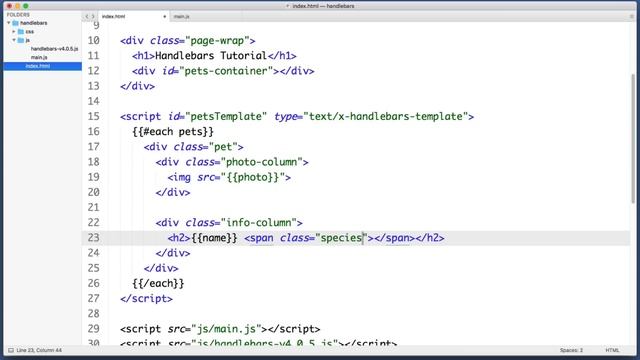640x360 pixels.
Task: Place cursor in "info-column" class value
Action: tap(258, 222)
